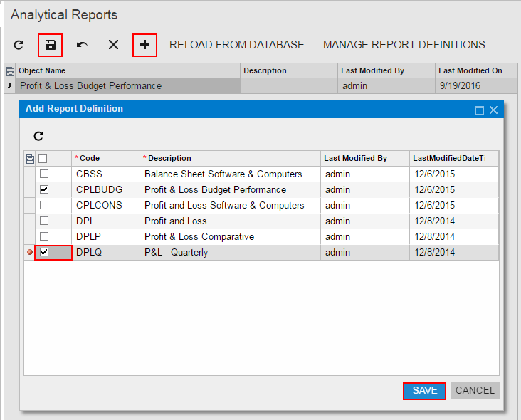Click the undo arrow icon
This screenshot has height=420, width=521.
[82, 45]
